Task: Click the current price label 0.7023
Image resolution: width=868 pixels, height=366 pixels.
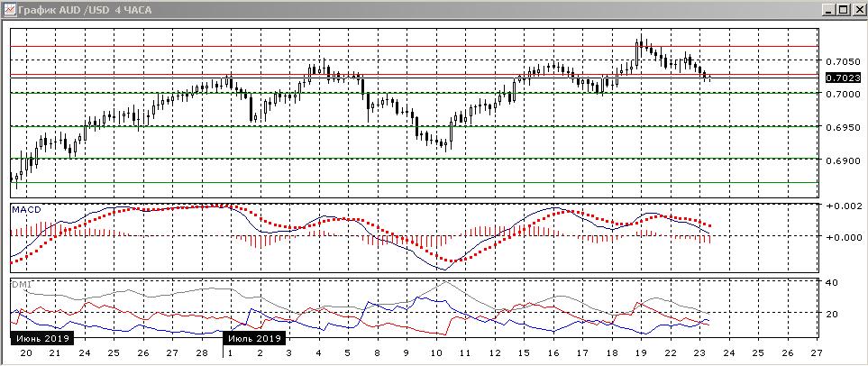Action: [x=843, y=78]
